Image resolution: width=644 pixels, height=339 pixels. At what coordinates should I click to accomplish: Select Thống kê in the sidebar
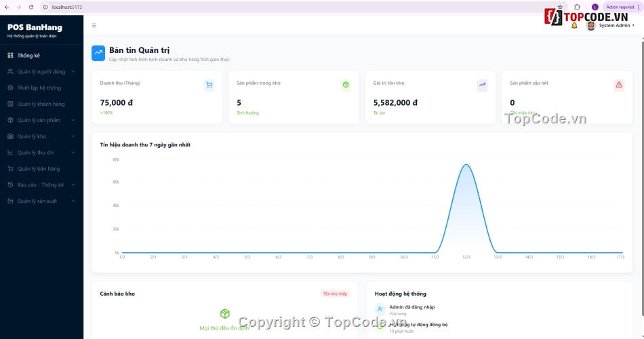tap(28, 56)
